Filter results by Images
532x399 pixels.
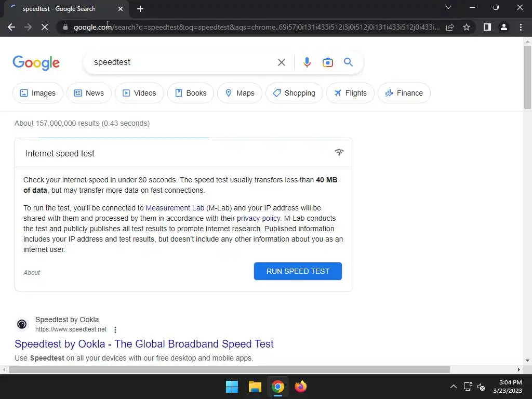point(37,93)
